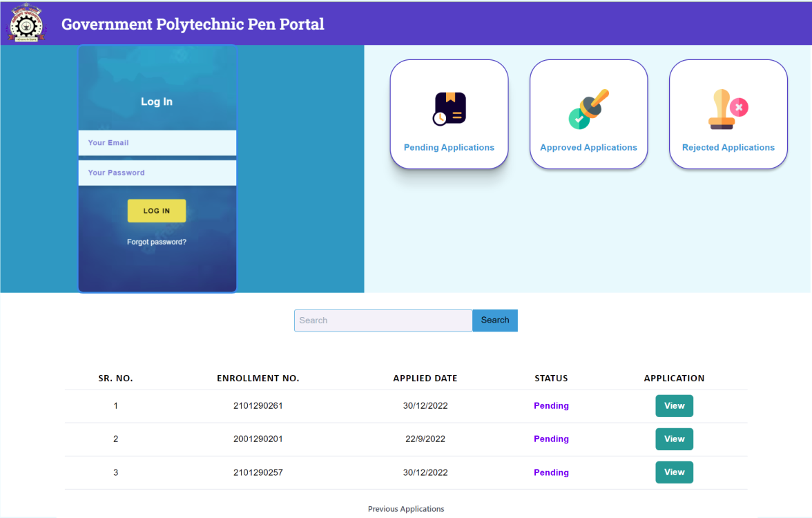This screenshot has width=812, height=518.
Task: Open the Pending Applications label
Action: pyautogui.click(x=449, y=148)
